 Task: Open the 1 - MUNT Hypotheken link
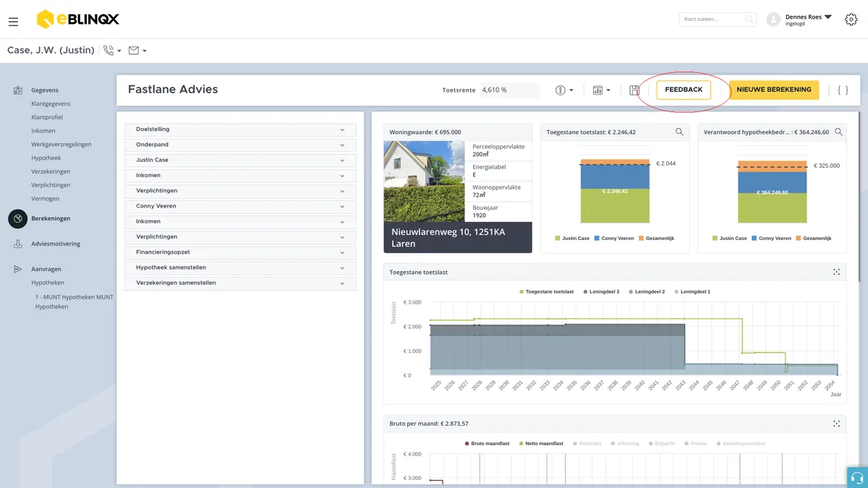74,301
